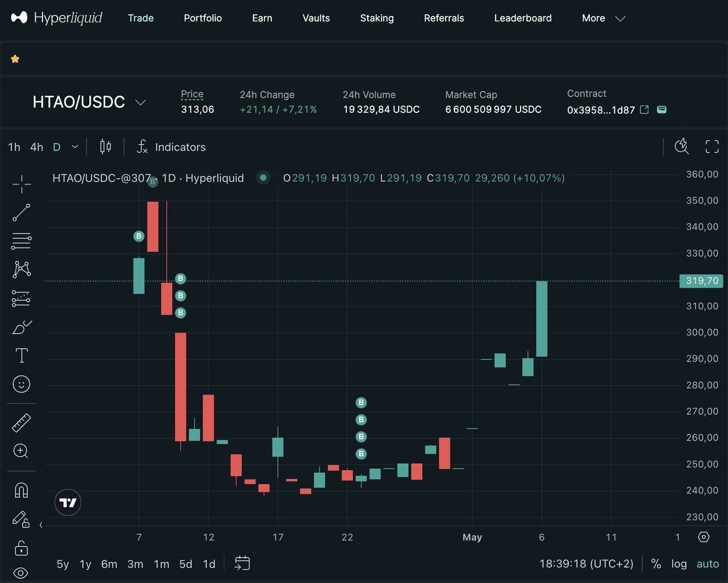This screenshot has height=583, width=728.
Task: Click the 319,70 current price tag
Action: (x=703, y=280)
